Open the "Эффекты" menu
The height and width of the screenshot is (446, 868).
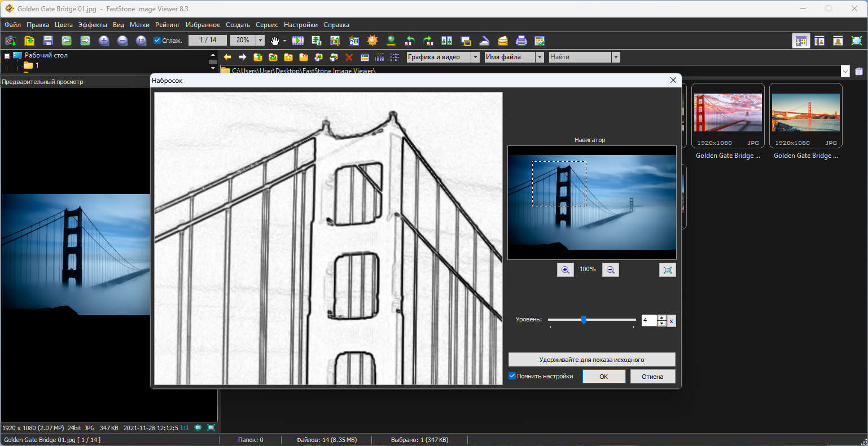(93, 25)
